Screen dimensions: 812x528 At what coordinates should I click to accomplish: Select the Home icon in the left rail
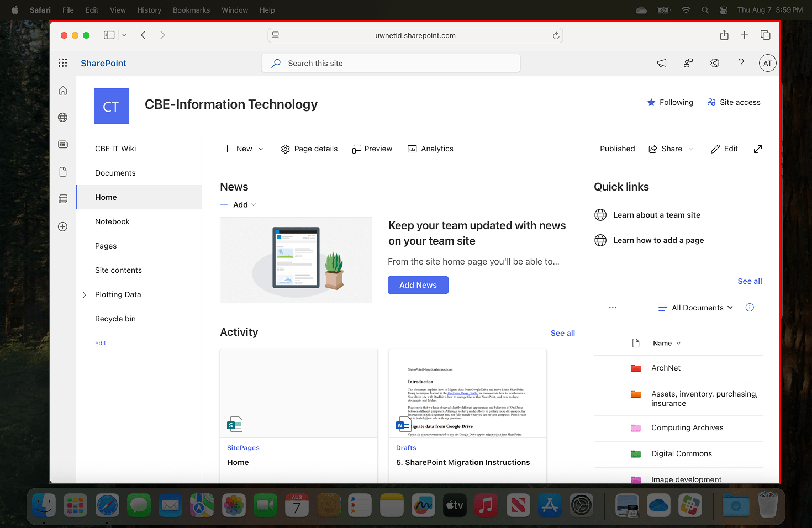[x=62, y=90]
